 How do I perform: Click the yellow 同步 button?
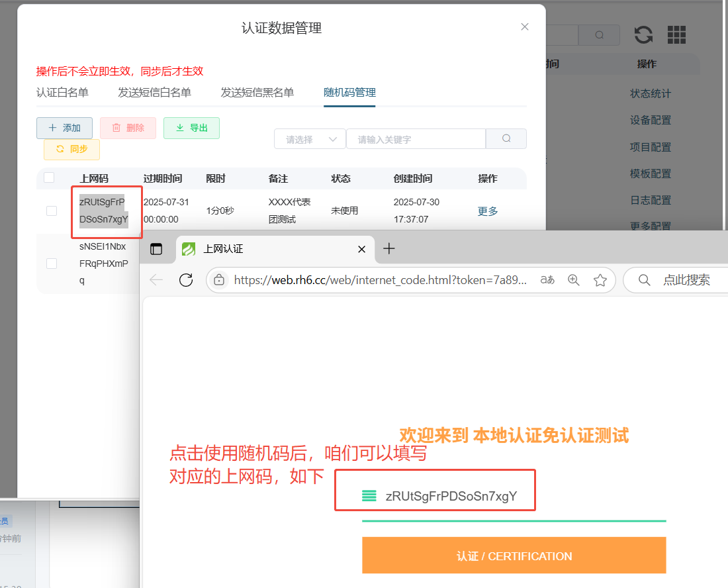tap(71, 149)
